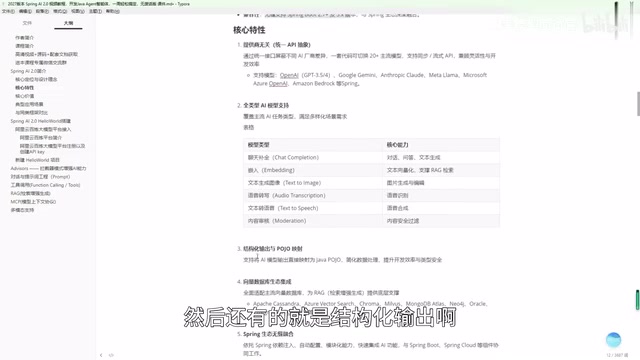Image resolution: width=640 pixels, height=360 pixels.
Task: Open the 段落 menu in menu bar
Action: tap(42, 11)
